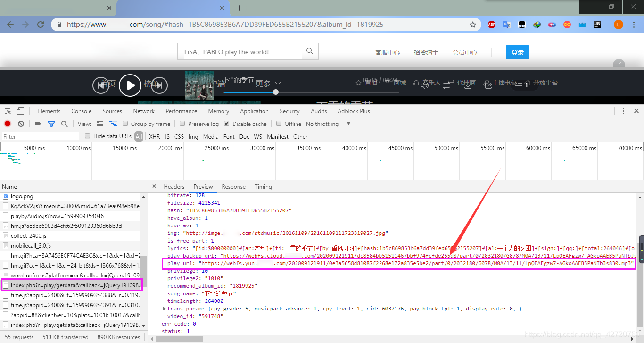The image size is (644, 343).
Task: Switch to the Elements tab
Action: point(49,111)
